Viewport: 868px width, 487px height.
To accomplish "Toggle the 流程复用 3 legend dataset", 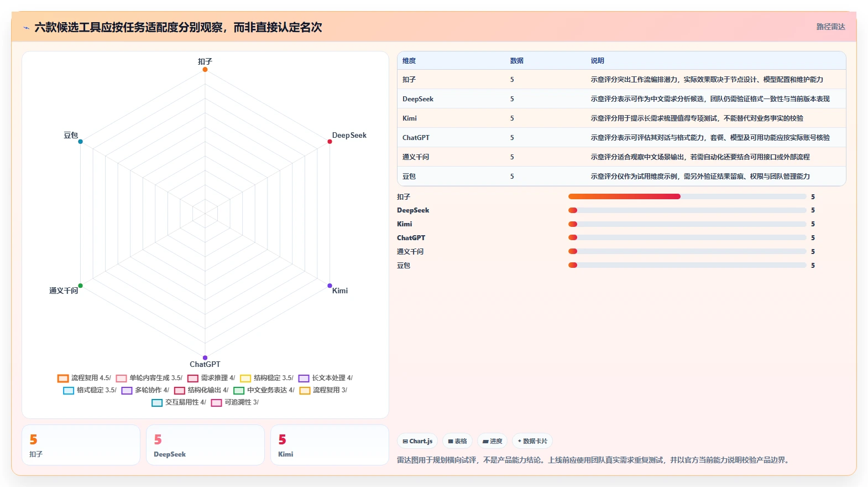I will [323, 390].
